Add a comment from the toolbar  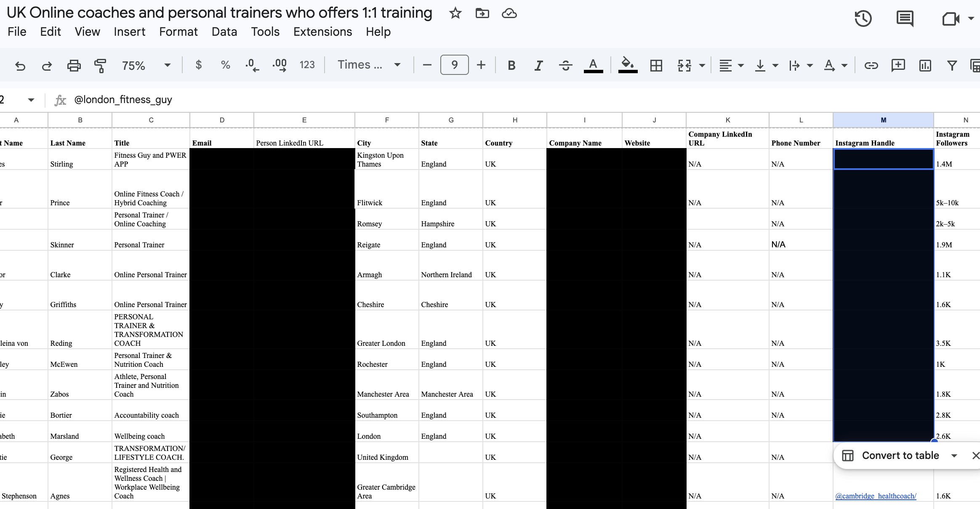[x=898, y=65]
